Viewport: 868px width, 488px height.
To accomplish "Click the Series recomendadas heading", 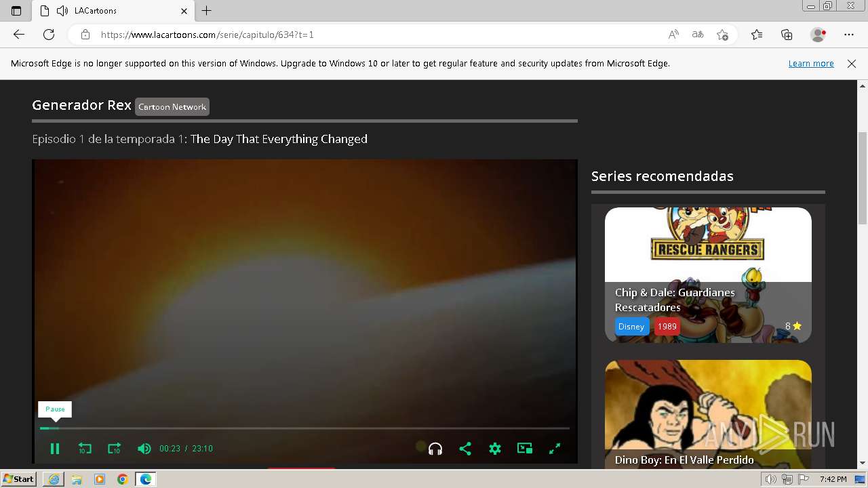I will (x=663, y=176).
